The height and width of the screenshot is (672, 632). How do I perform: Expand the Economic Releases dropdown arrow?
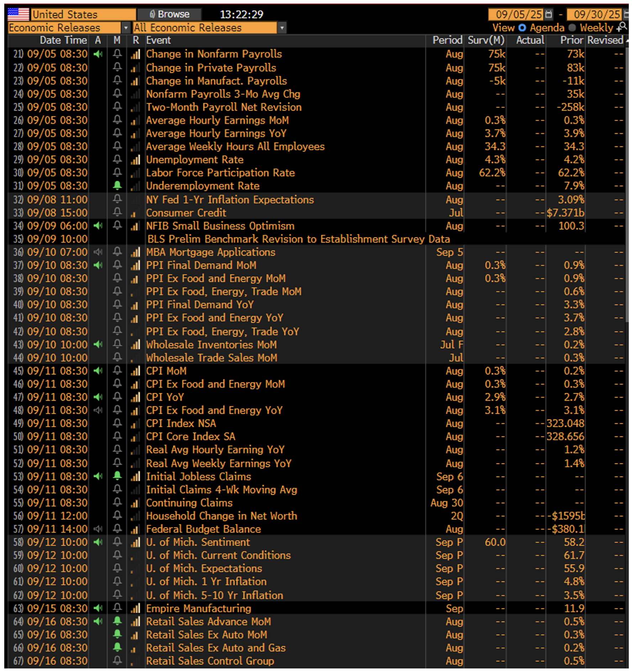[x=125, y=27]
